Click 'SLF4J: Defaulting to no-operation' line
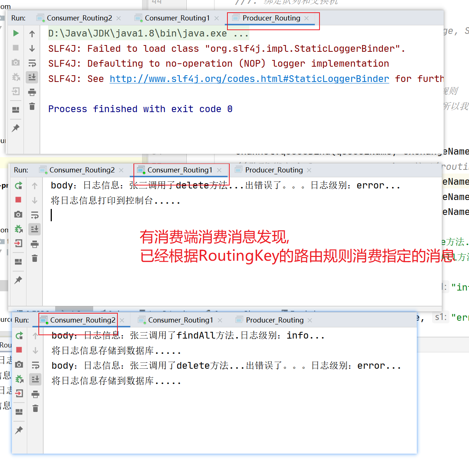Viewport: 469px width, 476px height. click(218, 63)
